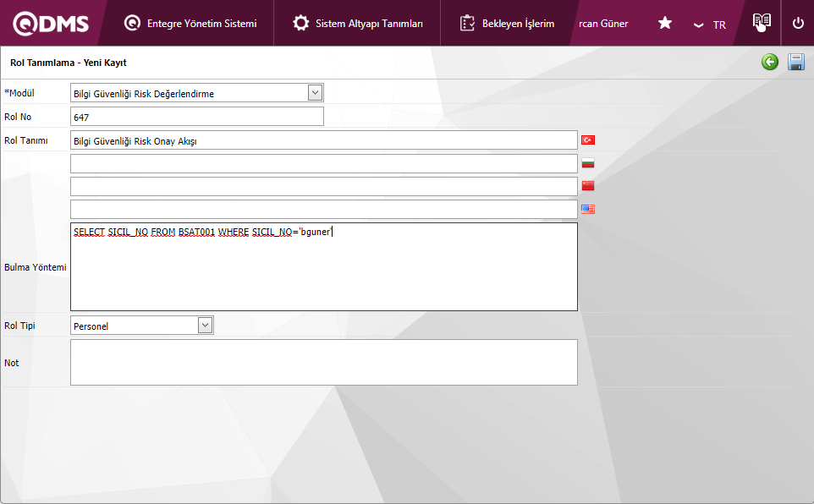Image resolution: width=814 pixels, height=504 pixels.
Task: Click the user name rcan Güner
Action: click(603, 24)
